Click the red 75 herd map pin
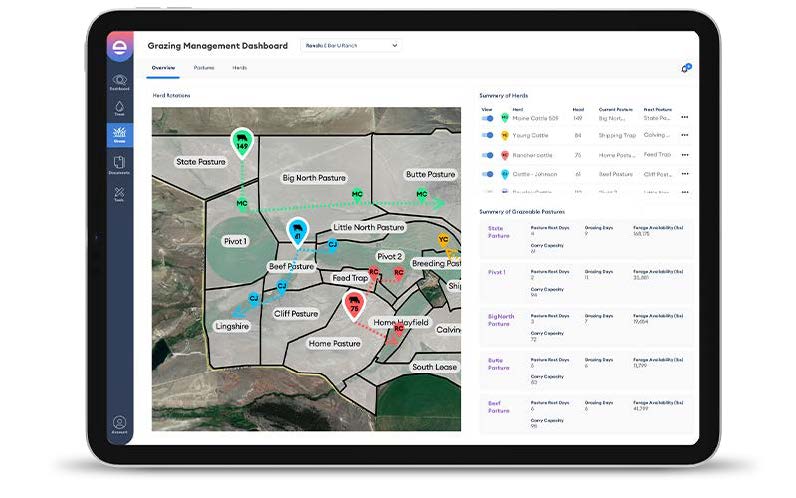Image resolution: width=796 pixels, height=498 pixels. tap(353, 306)
